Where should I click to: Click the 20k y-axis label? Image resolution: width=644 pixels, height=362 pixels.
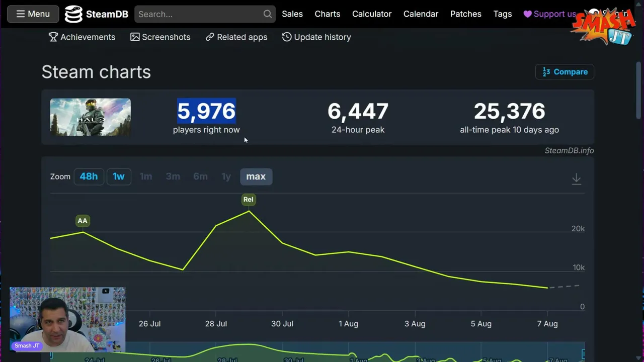tap(578, 229)
